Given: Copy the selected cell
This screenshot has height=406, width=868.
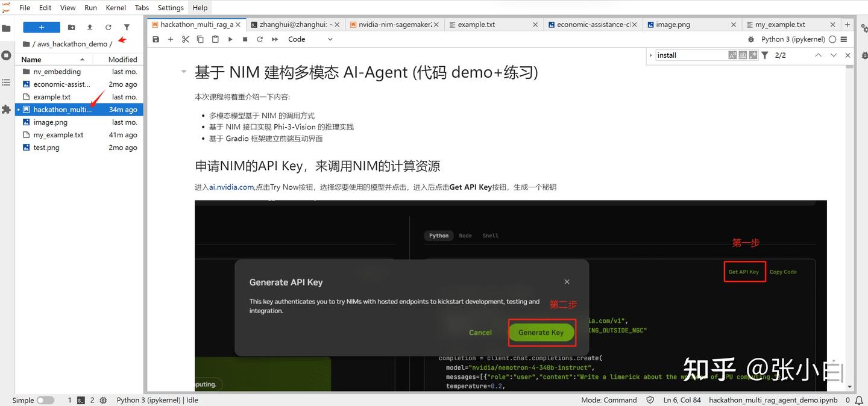Looking at the screenshot, I should click(x=200, y=39).
